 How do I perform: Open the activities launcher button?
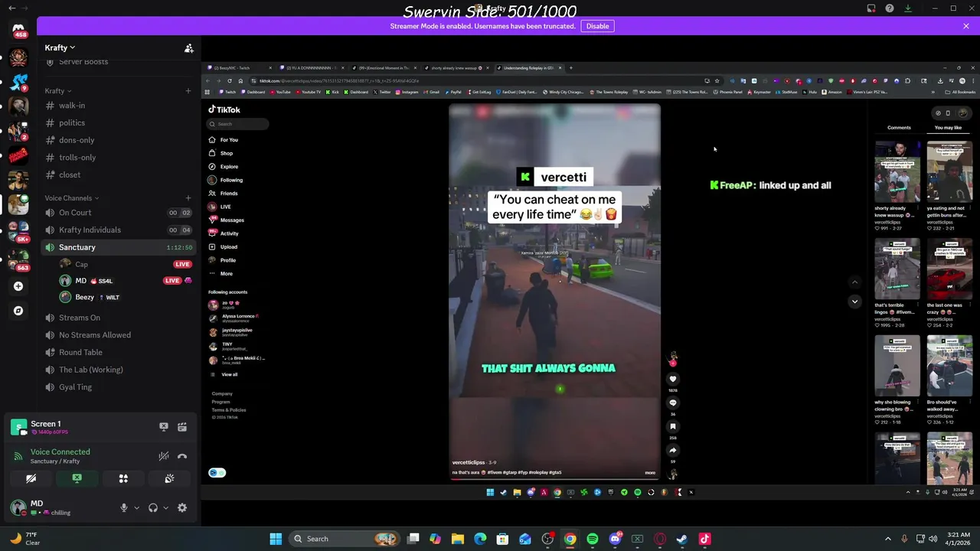(x=123, y=478)
